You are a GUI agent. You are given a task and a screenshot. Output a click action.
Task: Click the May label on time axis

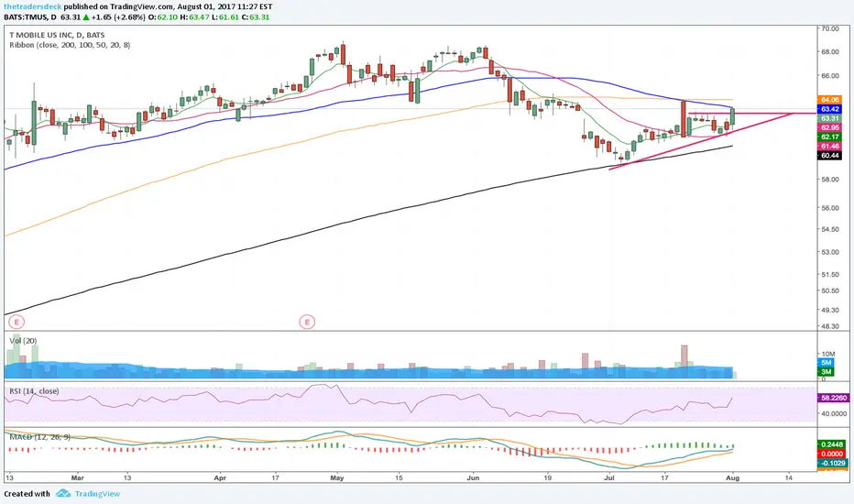click(x=337, y=477)
